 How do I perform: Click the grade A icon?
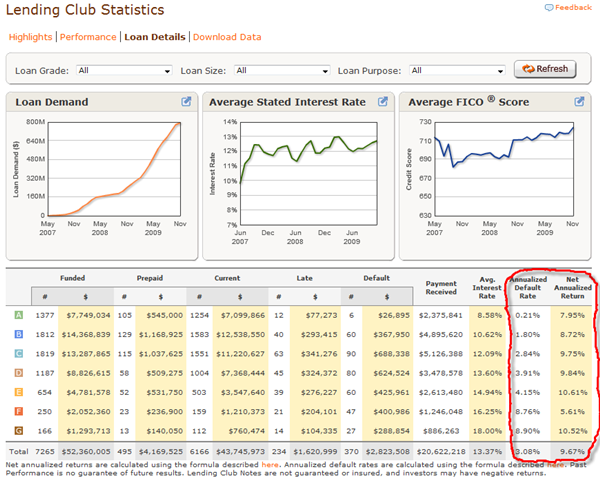tap(18, 315)
